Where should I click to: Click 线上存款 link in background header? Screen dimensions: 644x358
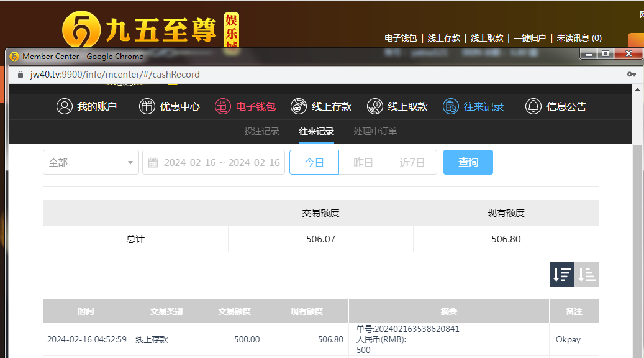point(444,39)
